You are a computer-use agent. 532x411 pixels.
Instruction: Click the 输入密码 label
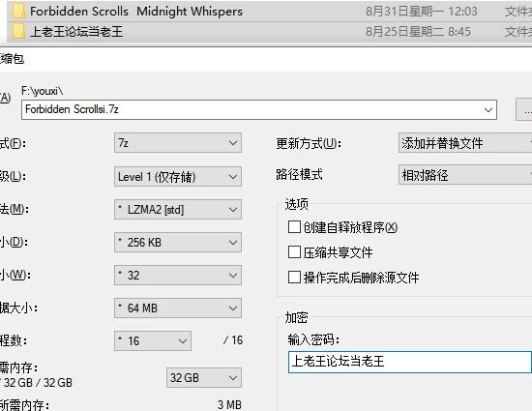coord(313,339)
